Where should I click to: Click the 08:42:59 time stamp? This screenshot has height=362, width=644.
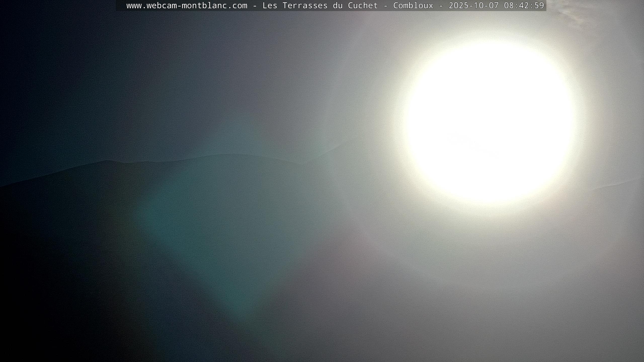pyautogui.click(x=524, y=6)
